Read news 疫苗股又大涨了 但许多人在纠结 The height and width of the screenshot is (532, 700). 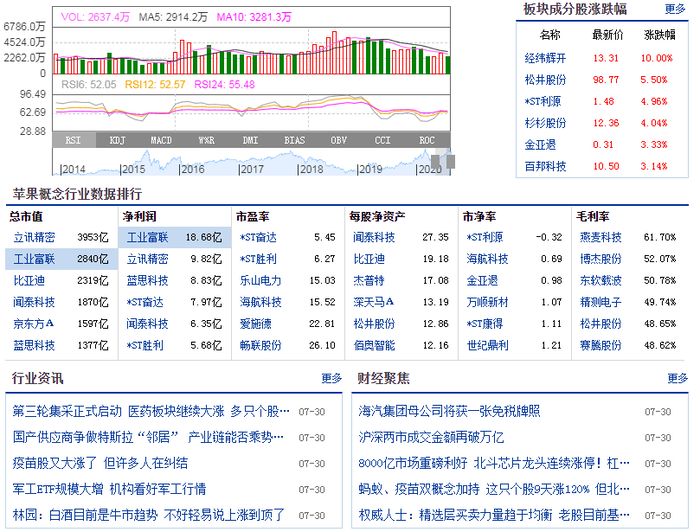tap(100, 463)
